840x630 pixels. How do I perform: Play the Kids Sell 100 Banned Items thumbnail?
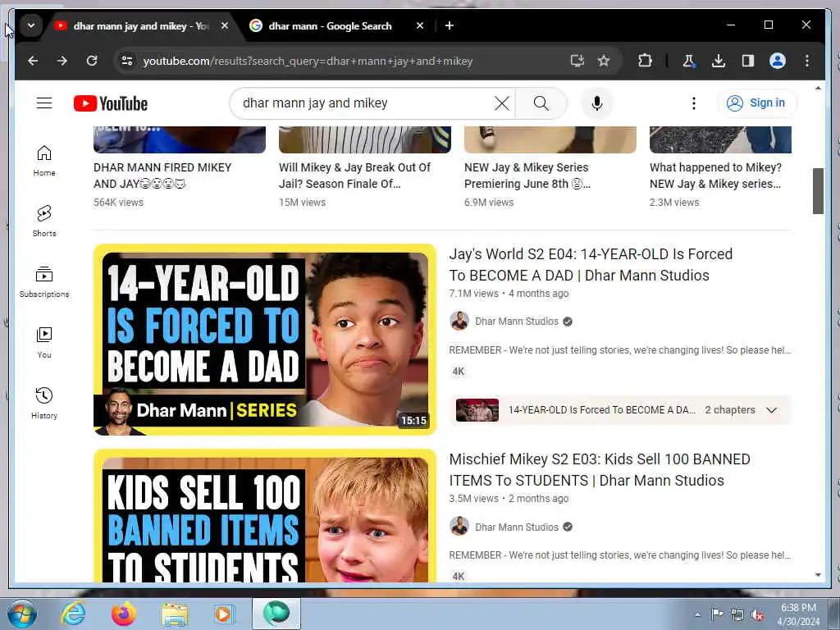coord(265,516)
